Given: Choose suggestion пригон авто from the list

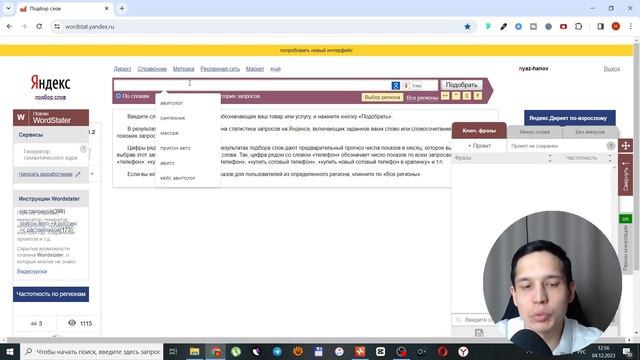Looking at the screenshot, I should point(176,148).
